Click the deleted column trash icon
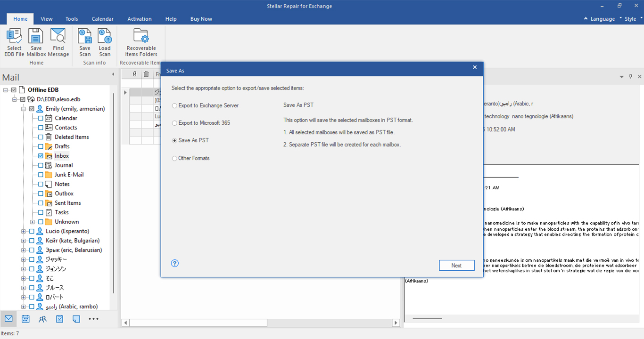 [x=146, y=74]
